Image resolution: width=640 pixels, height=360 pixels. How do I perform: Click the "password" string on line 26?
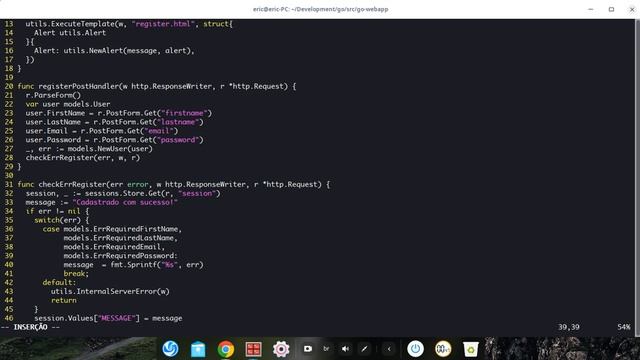pos(179,140)
